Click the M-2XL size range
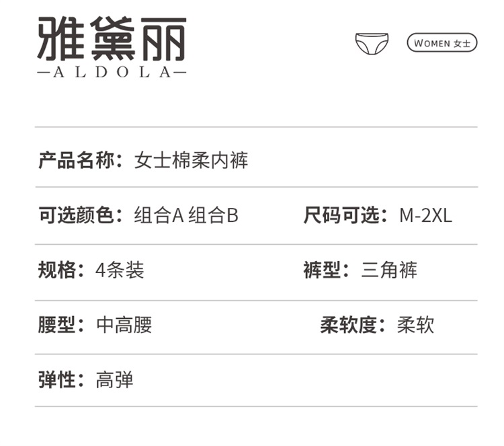Image resolution: width=504 pixels, height=446 pixels. [425, 216]
